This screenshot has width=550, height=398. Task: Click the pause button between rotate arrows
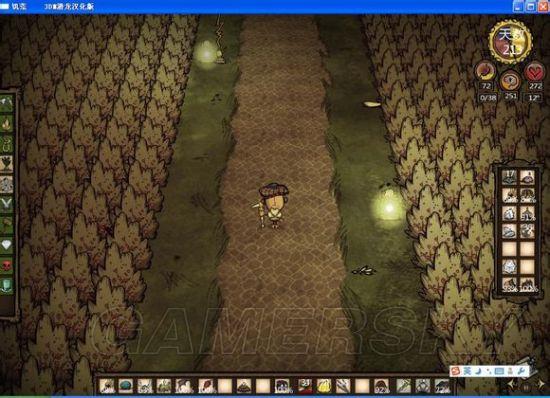[526, 387]
